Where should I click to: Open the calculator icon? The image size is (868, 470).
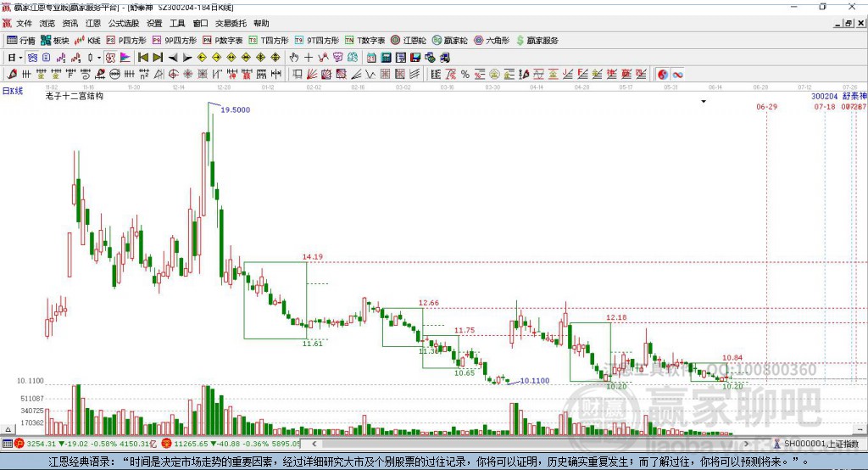click(x=387, y=58)
